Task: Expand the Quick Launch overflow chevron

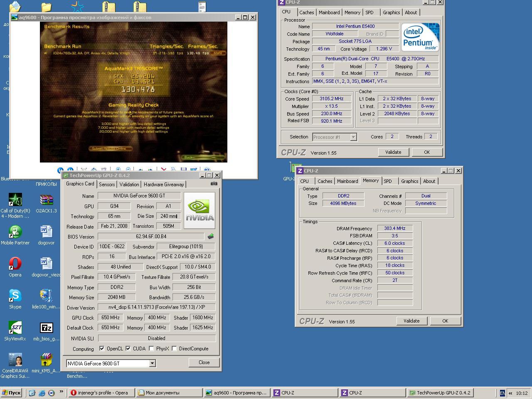Action: (x=62, y=392)
